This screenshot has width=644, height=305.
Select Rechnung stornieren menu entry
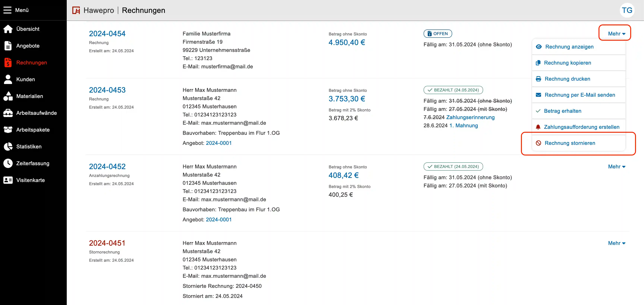coord(579,143)
